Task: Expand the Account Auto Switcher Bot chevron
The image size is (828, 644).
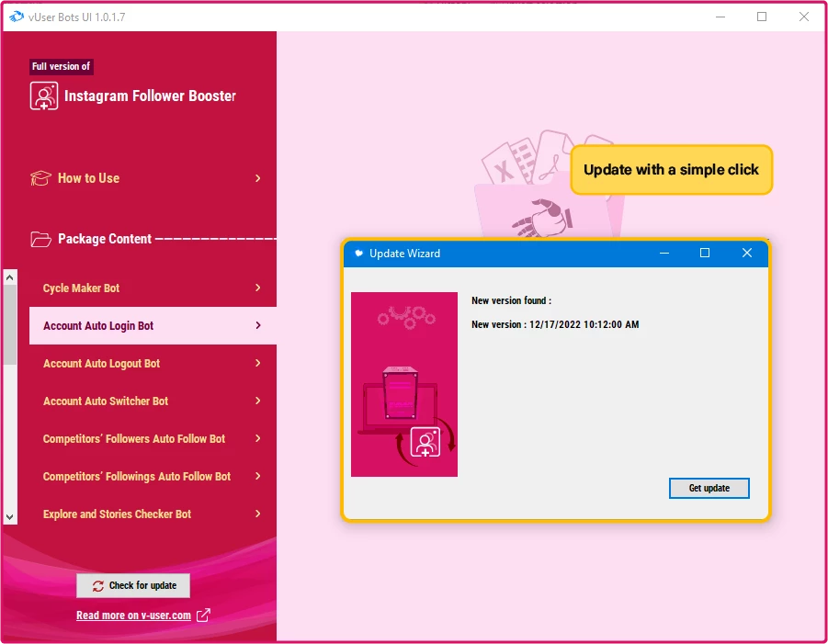Action: (x=257, y=401)
